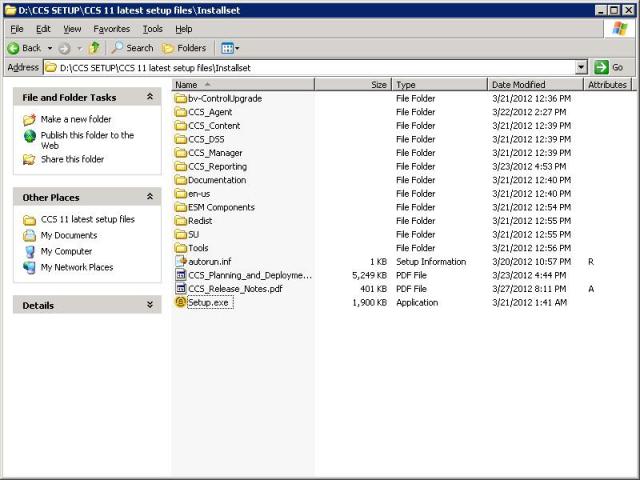Image resolution: width=640 pixels, height=480 pixels.
Task: Open the Views toolbar icon
Action: (227, 48)
